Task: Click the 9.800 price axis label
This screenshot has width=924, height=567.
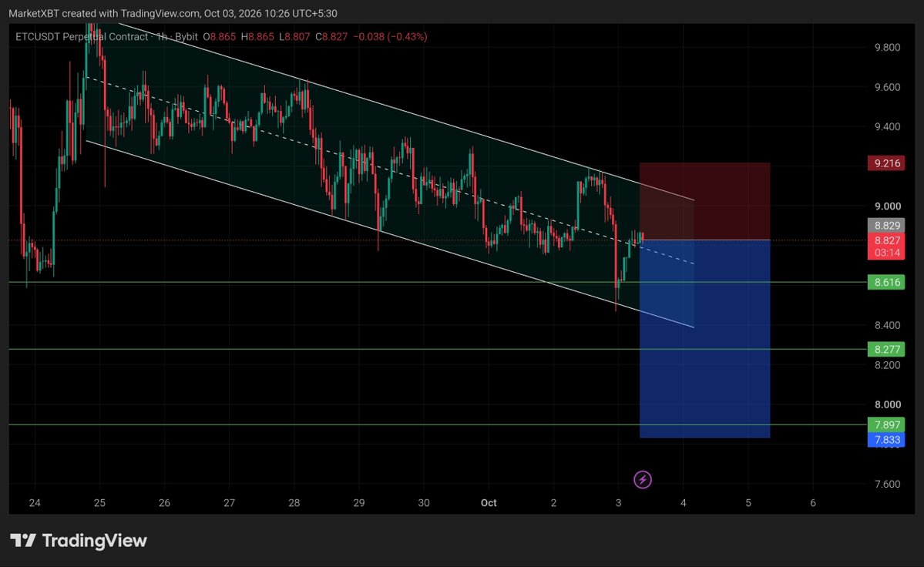Action: coord(888,47)
